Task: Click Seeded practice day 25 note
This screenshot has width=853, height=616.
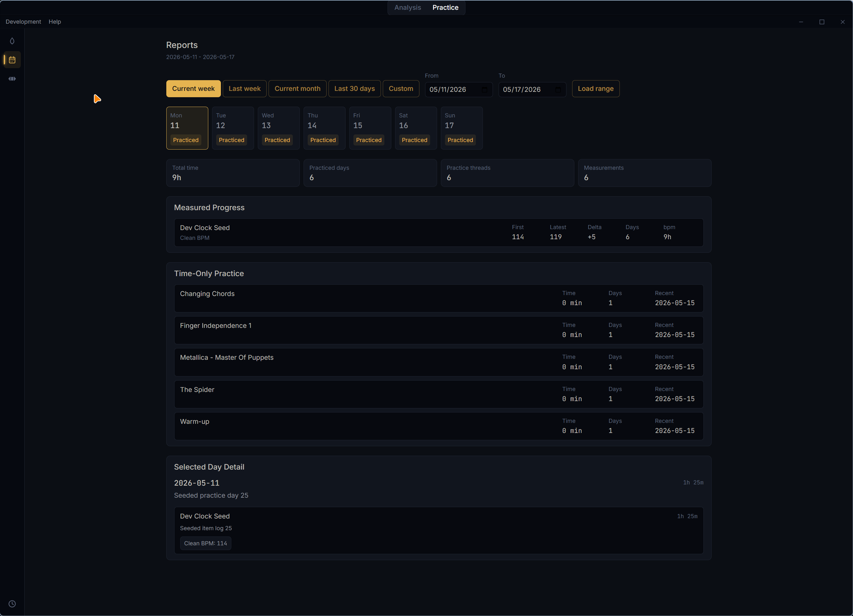Action: tap(211, 495)
